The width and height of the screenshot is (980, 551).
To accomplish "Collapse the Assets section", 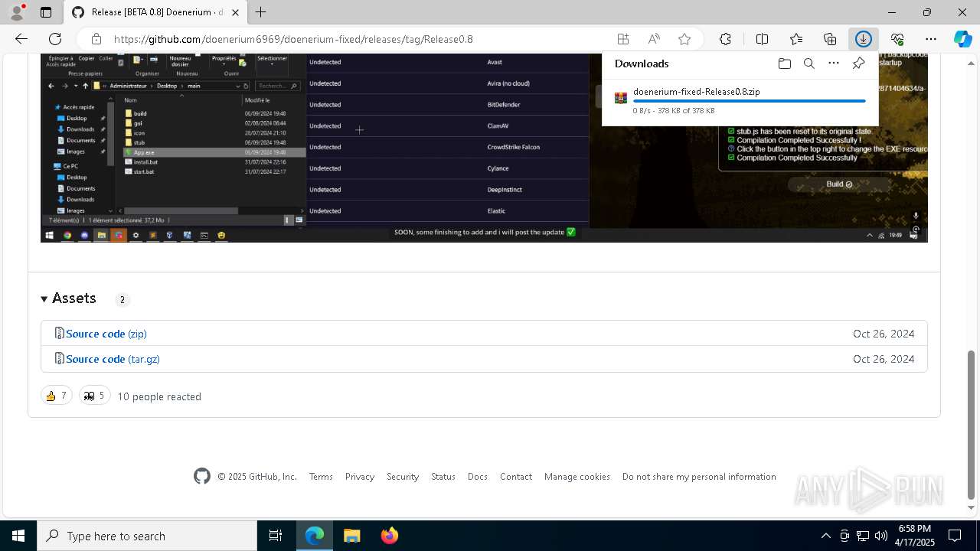I will coord(69,298).
